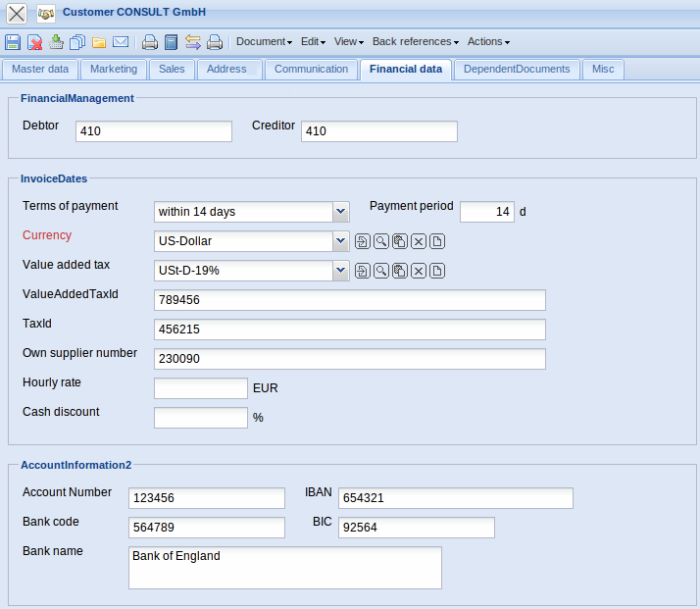Click the save floppy disk toolbar icon
The height and width of the screenshot is (609, 700).
13,42
